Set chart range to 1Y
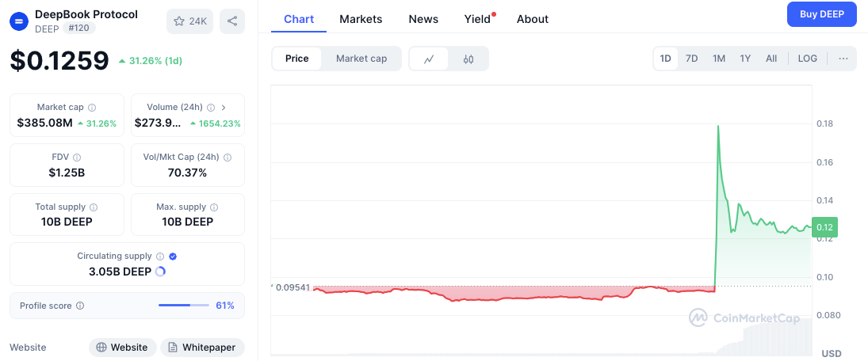The height and width of the screenshot is (361, 868). click(746, 59)
